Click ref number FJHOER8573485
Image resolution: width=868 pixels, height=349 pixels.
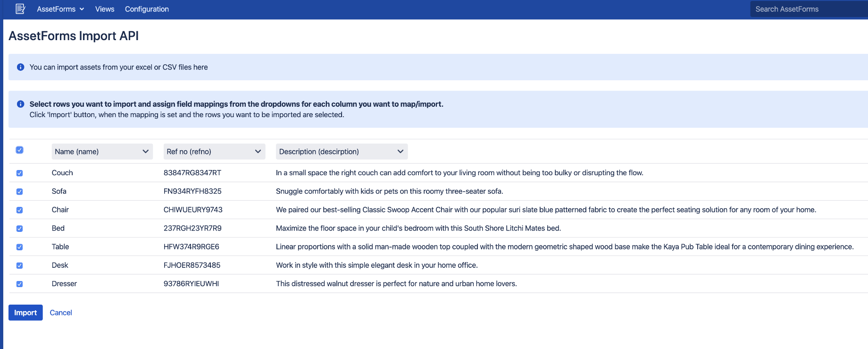click(x=192, y=265)
